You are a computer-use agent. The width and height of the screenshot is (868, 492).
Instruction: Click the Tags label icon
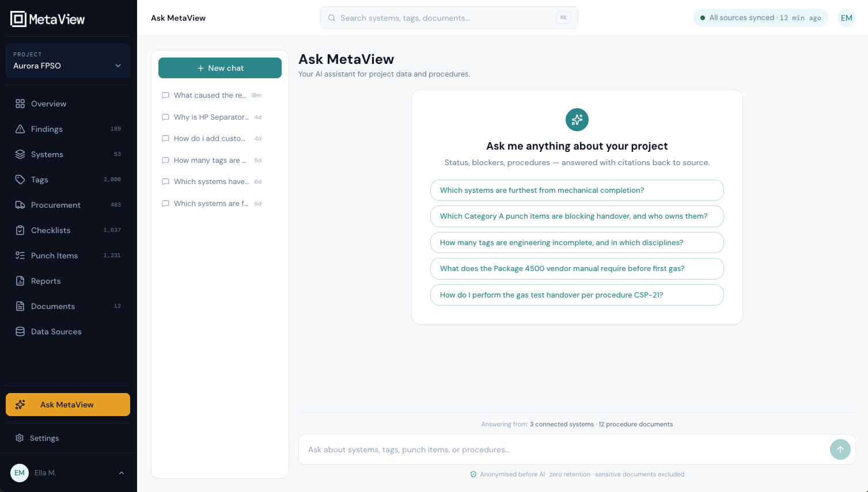click(x=20, y=180)
